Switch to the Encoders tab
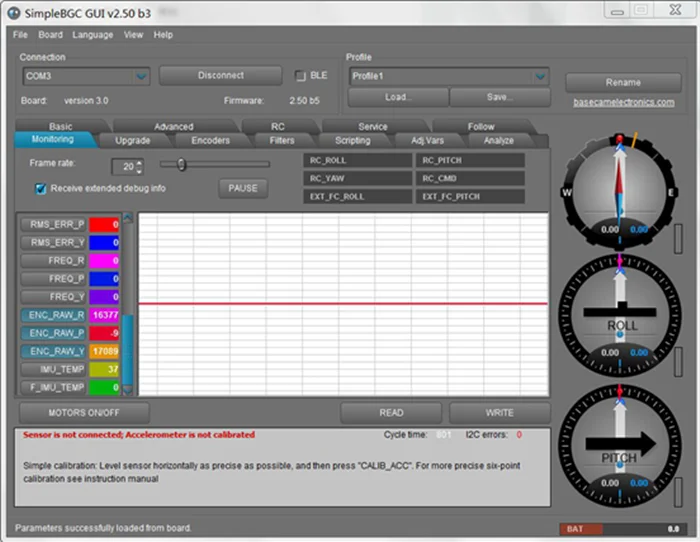The image size is (700, 542). click(x=210, y=140)
